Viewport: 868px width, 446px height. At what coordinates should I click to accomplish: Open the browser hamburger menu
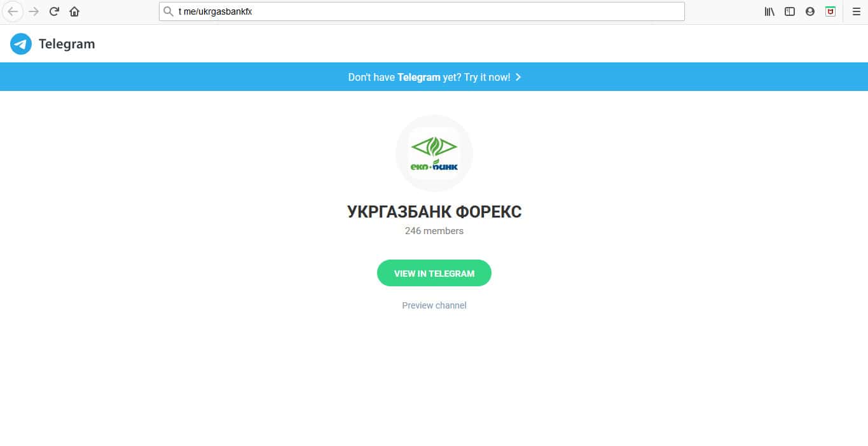tap(856, 11)
